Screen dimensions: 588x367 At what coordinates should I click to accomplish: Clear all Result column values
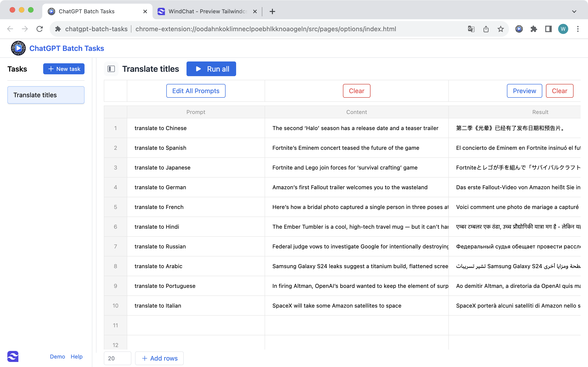(x=560, y=91)
